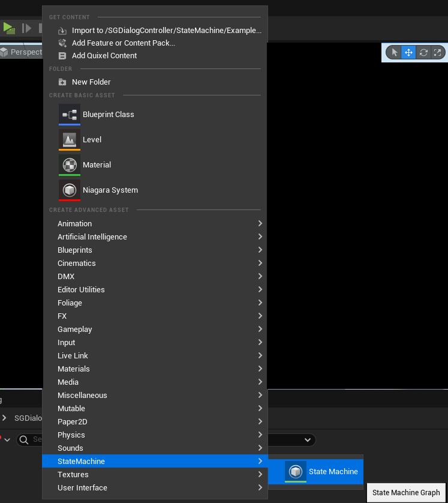Click the Add Feature or Content Pack icon

[x=62, y=43]
